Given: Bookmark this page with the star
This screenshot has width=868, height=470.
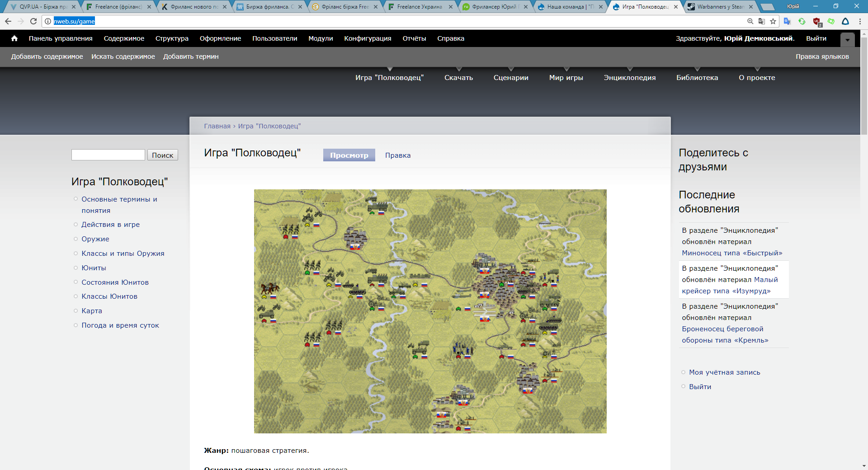Looking at the screenshot, I should [773, 21].
